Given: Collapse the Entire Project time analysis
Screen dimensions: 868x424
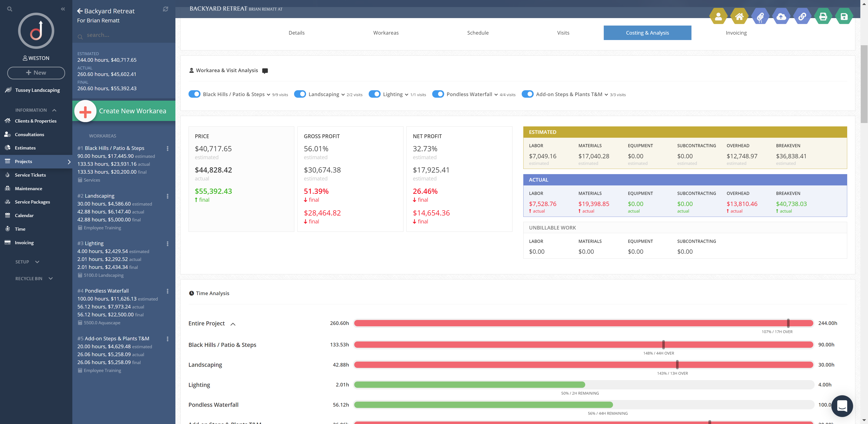Looking at the screenshot, I should (x=233, y=324).
